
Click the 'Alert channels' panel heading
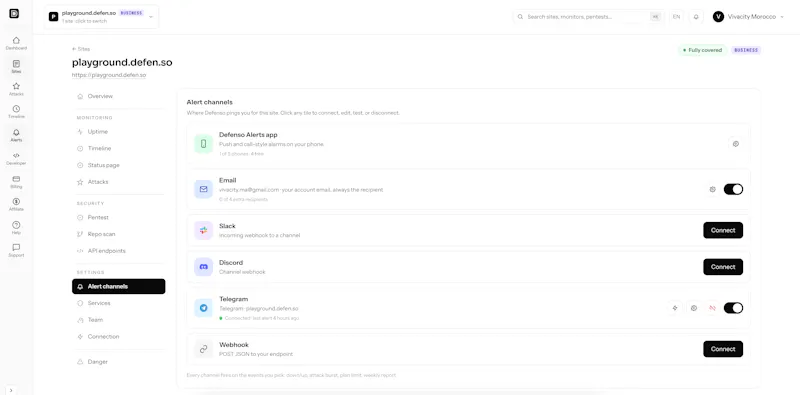[x=210, y=102]
